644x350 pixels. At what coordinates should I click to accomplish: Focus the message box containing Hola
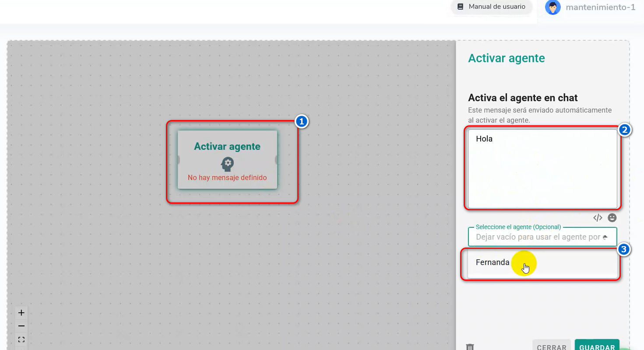coord(542,169)
